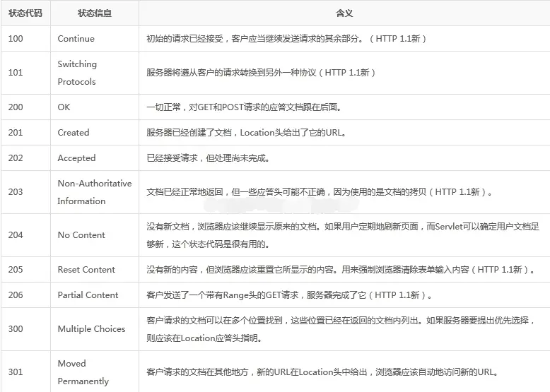Screen dimensions: 550x392
Task: Click the Reset Content status text
Action: (x=86, y=270)
